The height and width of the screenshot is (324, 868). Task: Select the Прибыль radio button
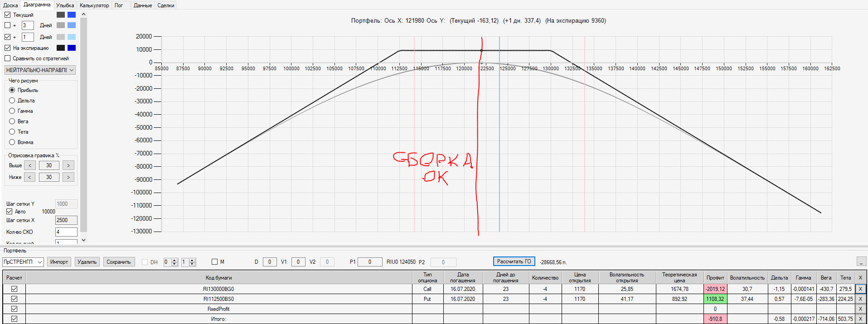pyautogui.click(x=12, y=90)
